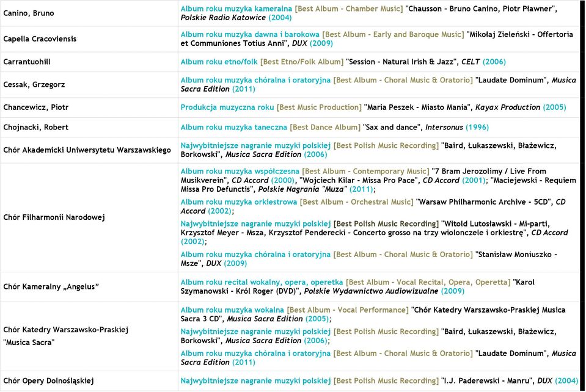Click the 'Carrantuohill' name cell

[27, 62]
